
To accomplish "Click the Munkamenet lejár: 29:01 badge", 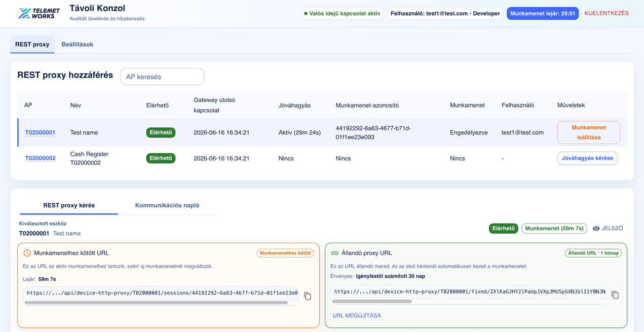I will pos(543,14).
